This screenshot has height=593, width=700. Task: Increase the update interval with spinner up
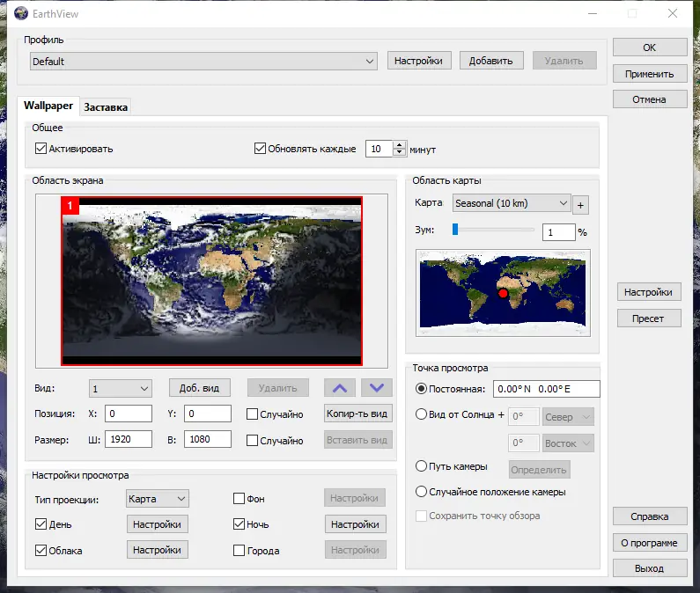coord(399,145)
